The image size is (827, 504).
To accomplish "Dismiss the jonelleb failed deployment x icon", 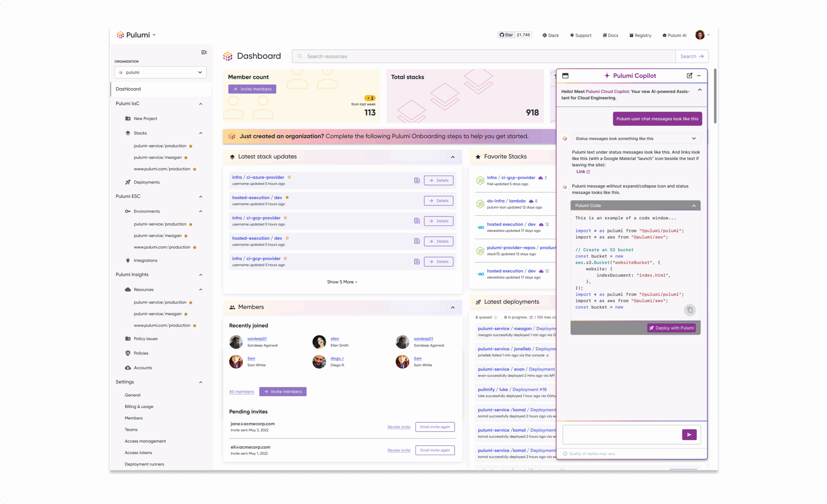I will point(548,355).
